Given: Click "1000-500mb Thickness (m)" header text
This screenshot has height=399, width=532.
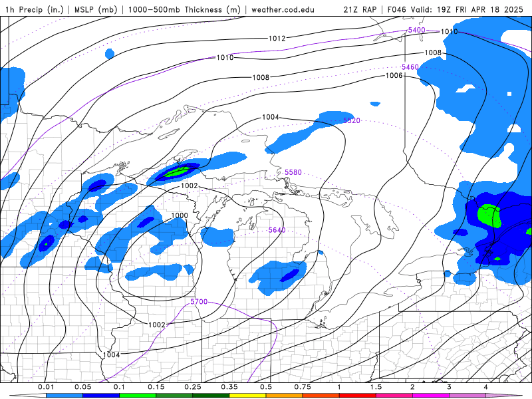Looking at the screenshot, I should [x=184, y=9].
